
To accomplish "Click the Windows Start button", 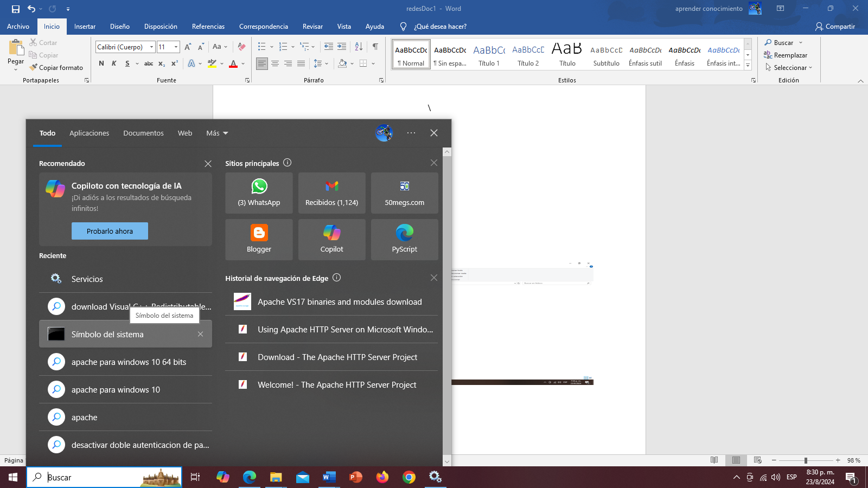I will 13,477.
